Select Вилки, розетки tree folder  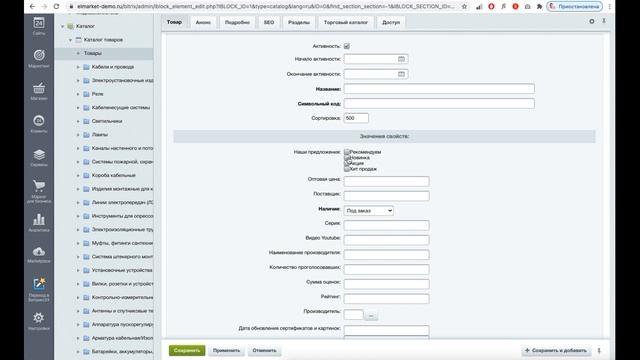click(x=122, y=284)
